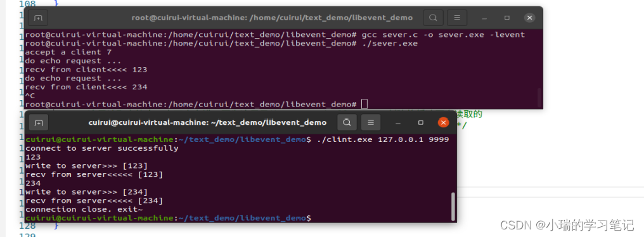Click 'write to server>>> [123]' line
Screen dimensions: 644x237
pyautogui.click(x=86, y=165)
